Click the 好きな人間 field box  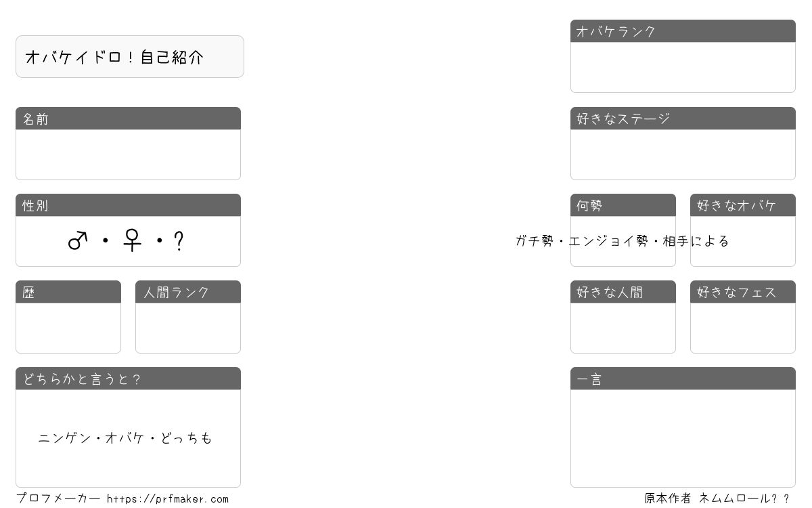[x=623, y=328]
